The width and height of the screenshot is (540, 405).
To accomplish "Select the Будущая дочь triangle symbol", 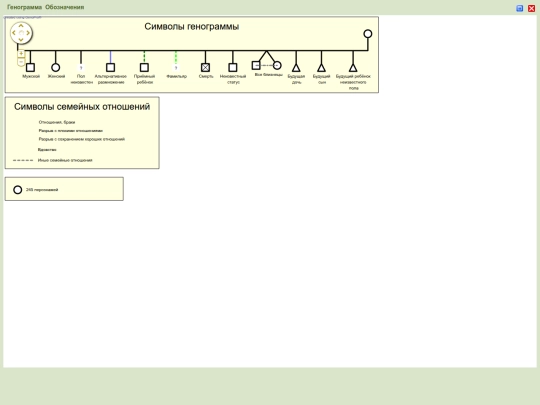I will tap(296, 68).
